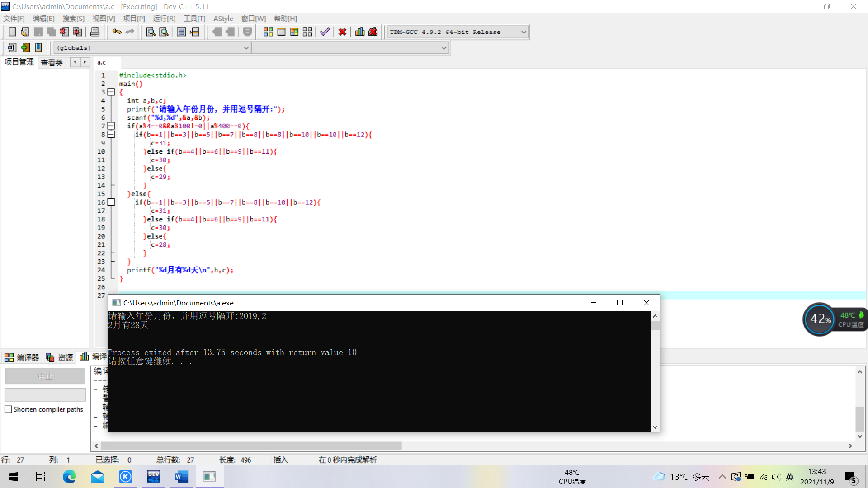Click the red X stop execution icon

(342, 32)
